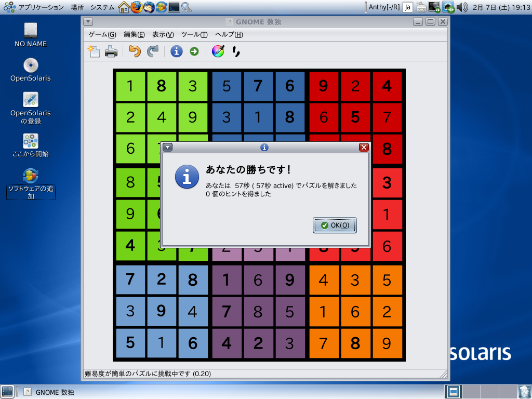This screenshot has height=399, width=532.
Task: Click the trash icon in bottom panel
Action: click(x=525, y=392)
